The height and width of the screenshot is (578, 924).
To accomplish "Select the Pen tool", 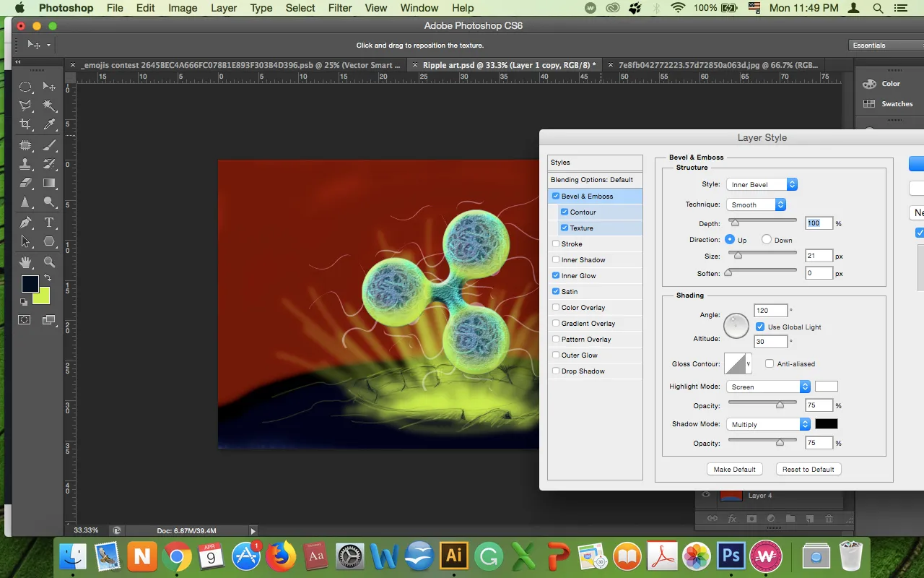I will point(25,223).
